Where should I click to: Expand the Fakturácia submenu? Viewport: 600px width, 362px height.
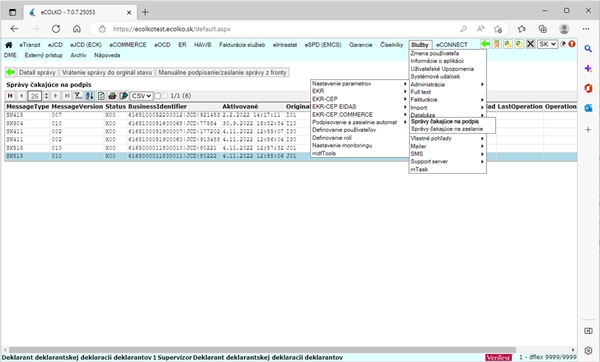pyautogui.click(x=447, y=99)
